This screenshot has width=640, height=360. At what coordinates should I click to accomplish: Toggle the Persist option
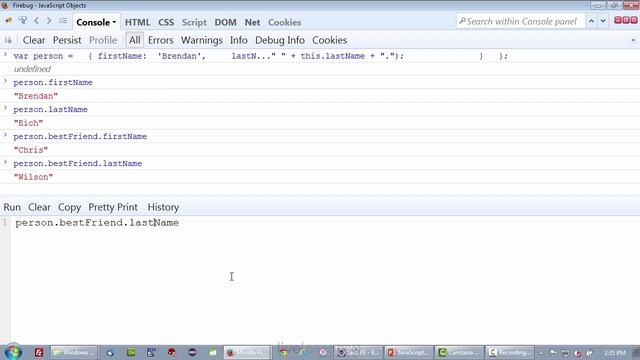tap(67, 40)
